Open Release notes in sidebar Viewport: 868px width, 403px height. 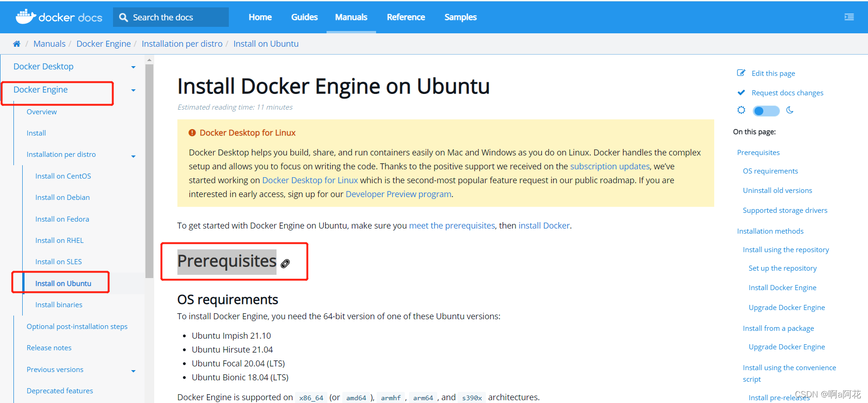pos(49,348)
